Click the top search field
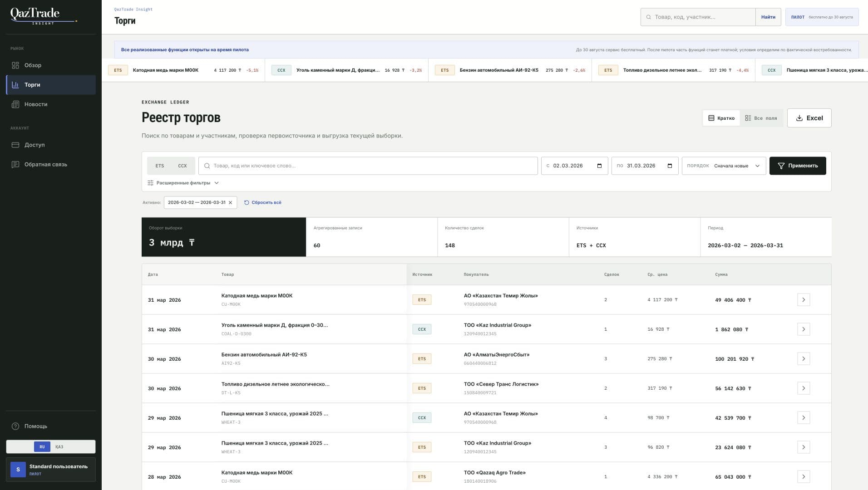Viewport: 868px width, 490px height. point(698,17)
